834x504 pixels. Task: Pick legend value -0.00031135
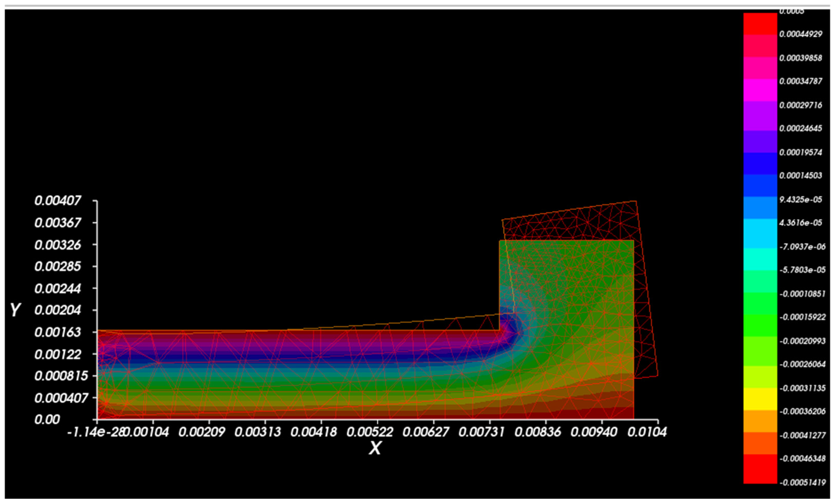tap(802, 388)
